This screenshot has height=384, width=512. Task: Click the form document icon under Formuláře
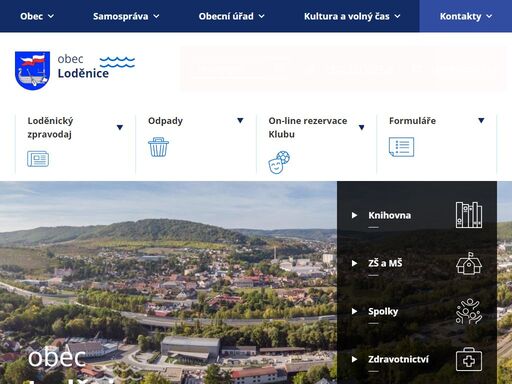pyautogui.click(x=401, y=147)
